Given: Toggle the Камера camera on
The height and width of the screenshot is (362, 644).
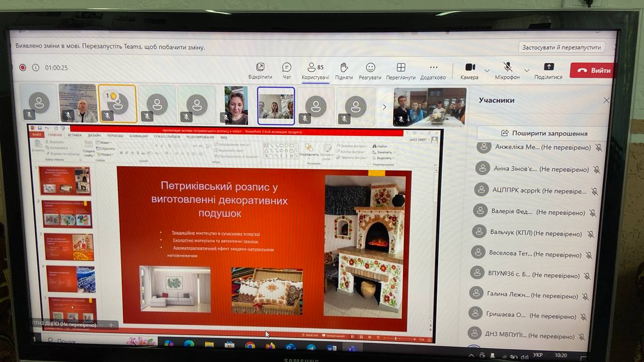Looking at the screenshot, I should click(470, 70).
